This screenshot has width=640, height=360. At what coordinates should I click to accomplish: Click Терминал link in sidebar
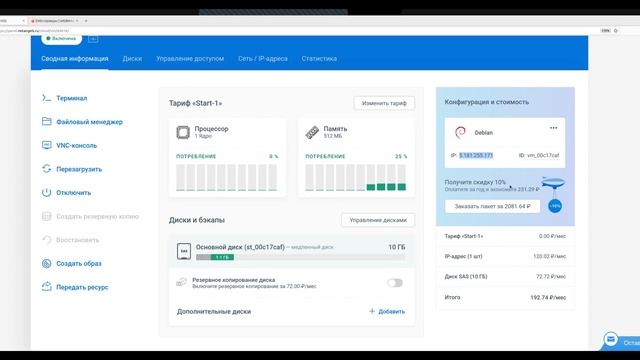coord(71,98)
